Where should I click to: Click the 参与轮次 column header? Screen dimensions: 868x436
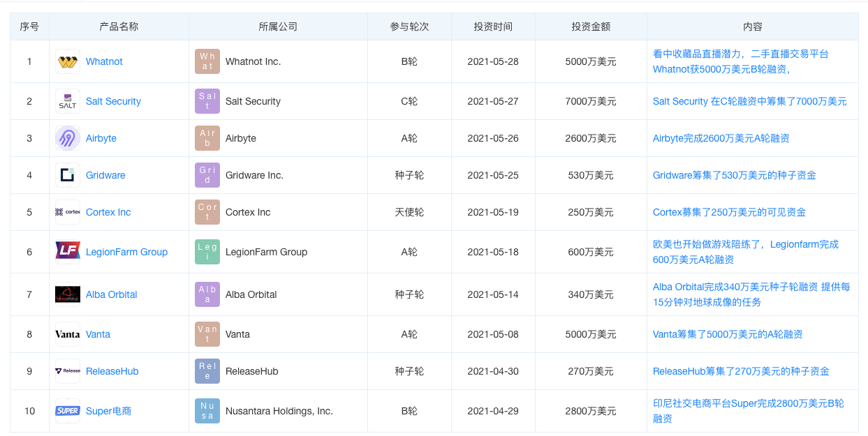click(x=409, y=27)
